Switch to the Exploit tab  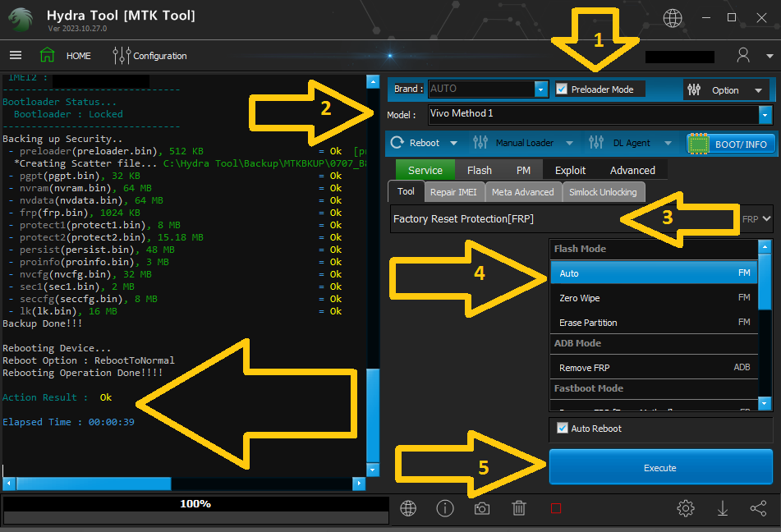pyautogui.click(x=570, y=171)
